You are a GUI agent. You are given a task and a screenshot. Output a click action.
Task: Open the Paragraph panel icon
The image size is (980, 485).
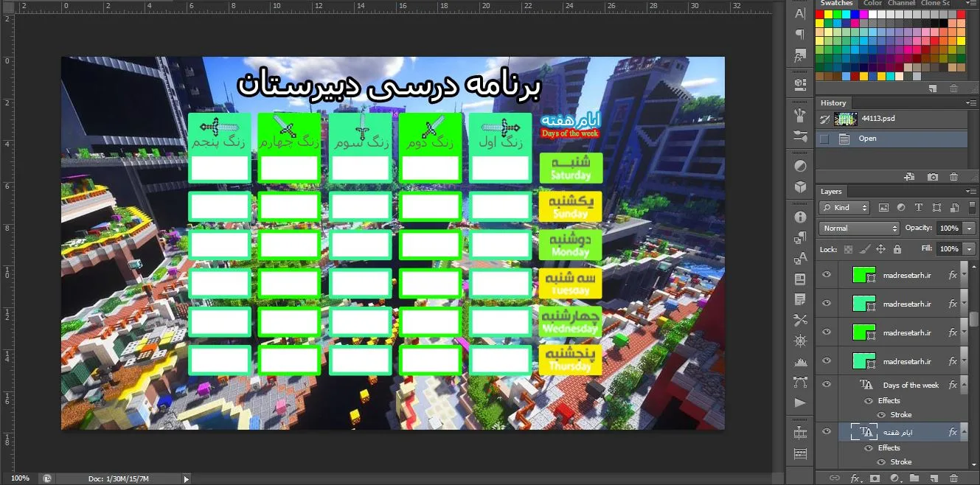click(800, 34)
